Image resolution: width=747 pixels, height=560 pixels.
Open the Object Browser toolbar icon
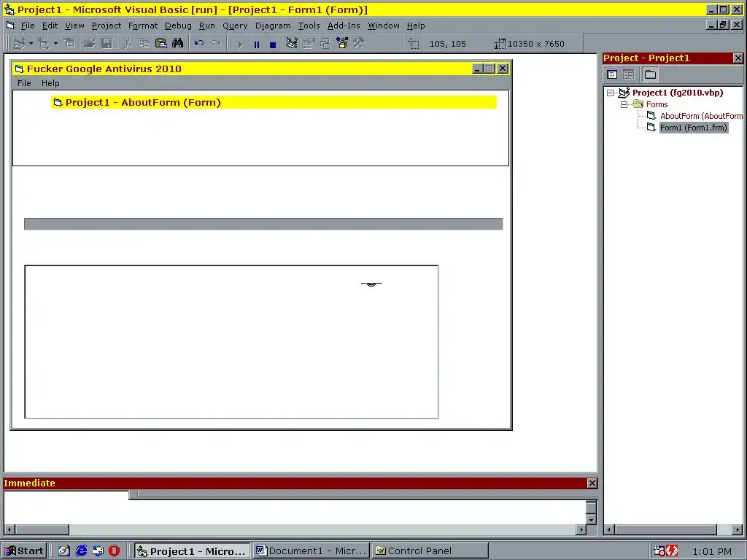342,43
